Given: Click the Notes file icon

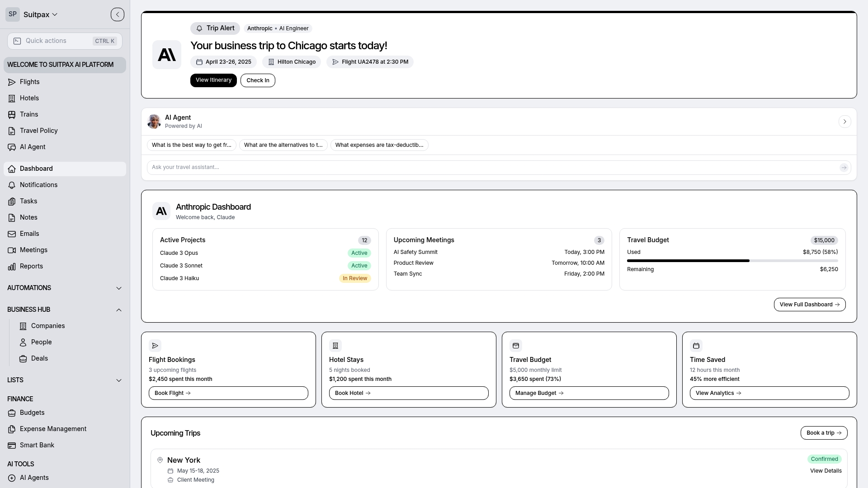Looking at the screenshot, I should (12, 218).
